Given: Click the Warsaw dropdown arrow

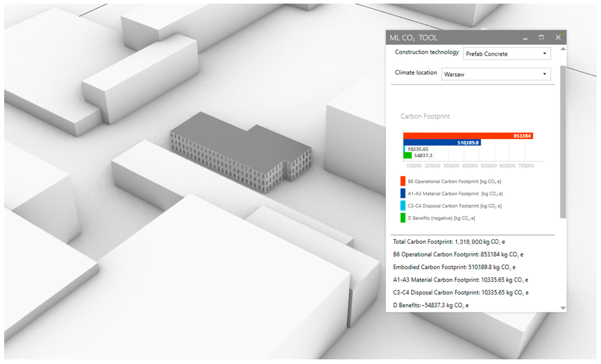Looking at the screenshot, I should 544,74.
